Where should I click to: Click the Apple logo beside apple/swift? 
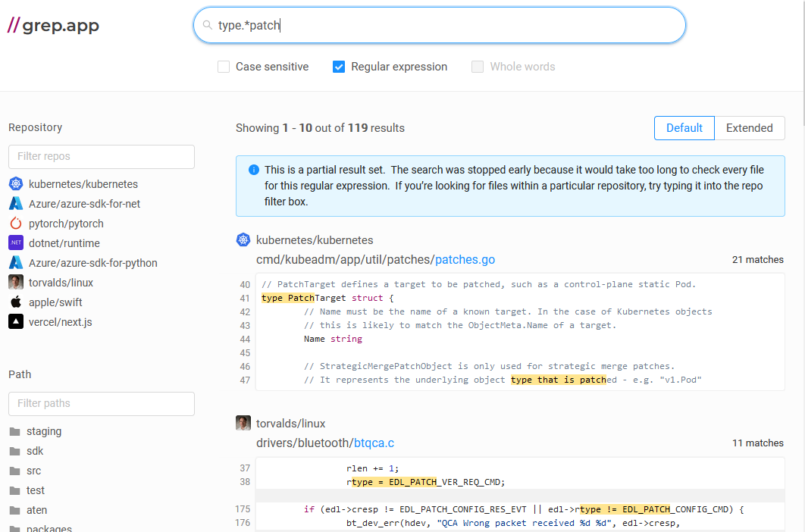(16, 302)
